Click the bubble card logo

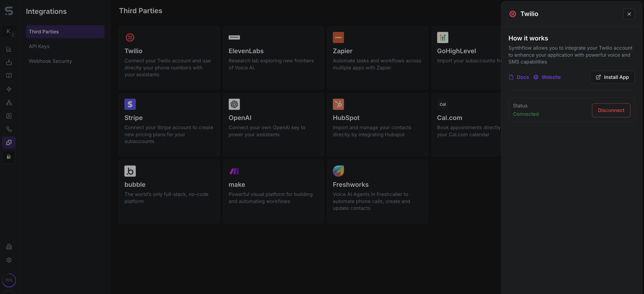(x=130, y=171)
